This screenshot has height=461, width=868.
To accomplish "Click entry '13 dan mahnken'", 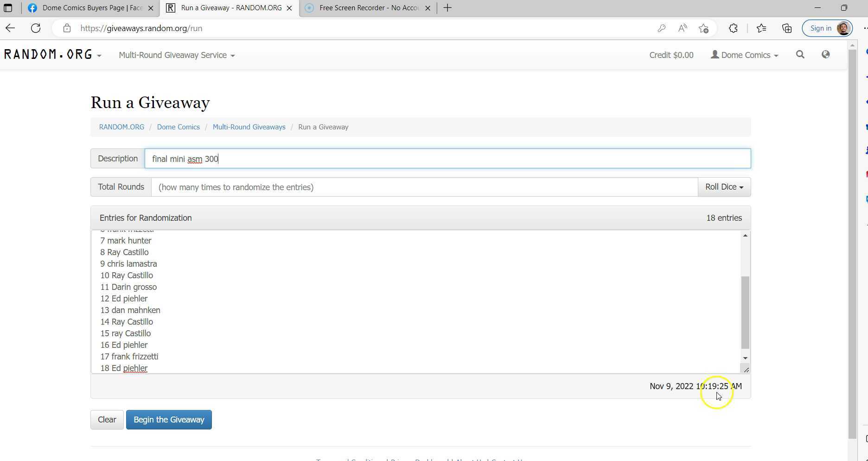I will tap(130, 310).
